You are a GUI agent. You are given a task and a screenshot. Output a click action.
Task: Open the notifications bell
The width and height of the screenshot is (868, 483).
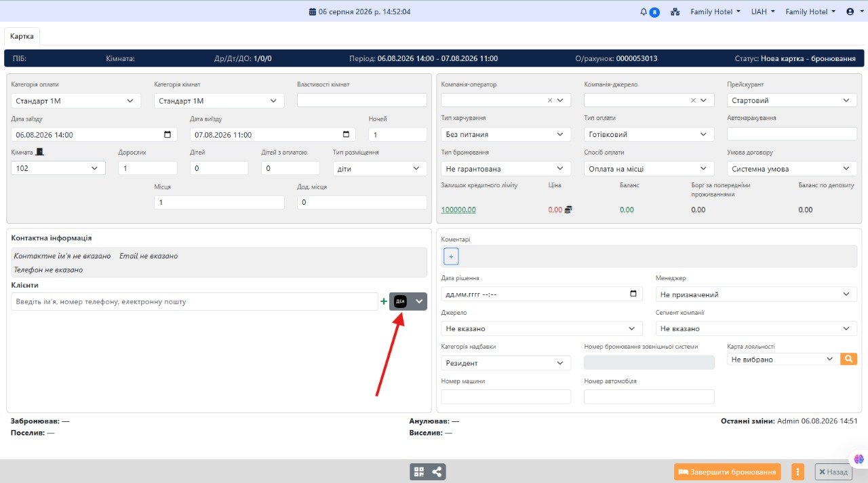click(x=644, y=12)
